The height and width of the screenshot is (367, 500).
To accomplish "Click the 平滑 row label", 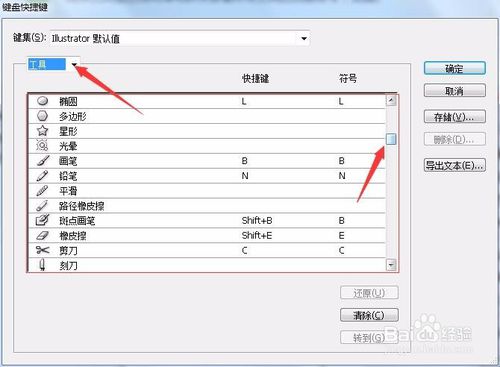I will [68, 191].
